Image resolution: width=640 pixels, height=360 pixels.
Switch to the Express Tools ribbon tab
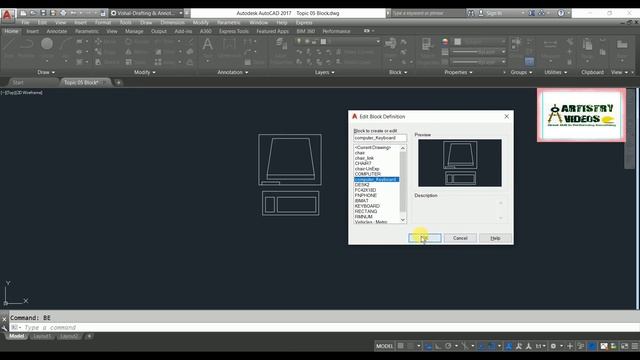pos(233,31)
